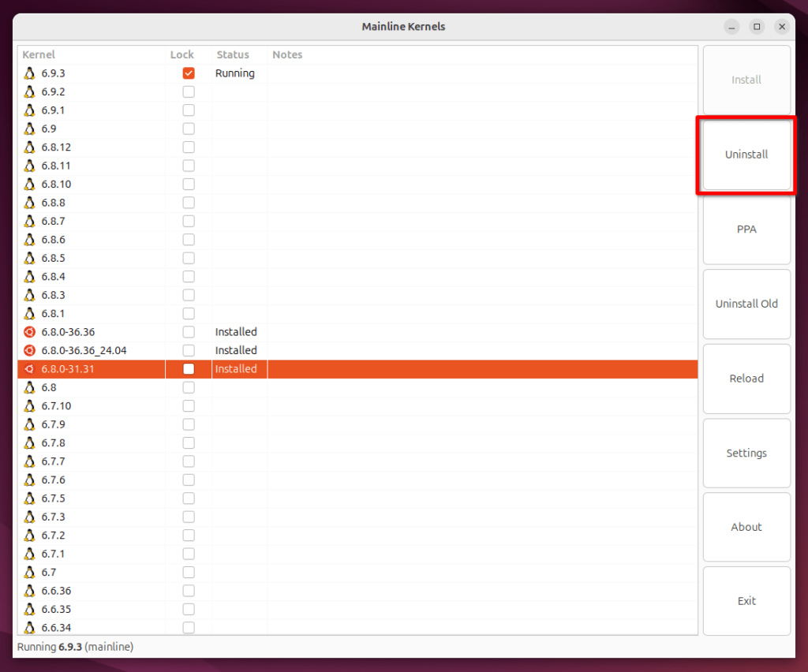
Task: Click the penguin icon beside 6.8.5
Action: pyautogui.click(x=29, y=258)
